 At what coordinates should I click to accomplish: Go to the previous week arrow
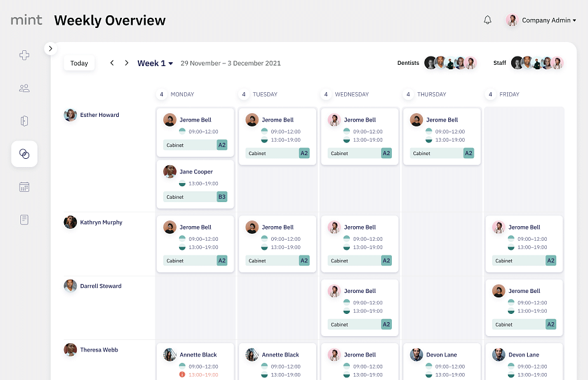[x=112, y=63]
